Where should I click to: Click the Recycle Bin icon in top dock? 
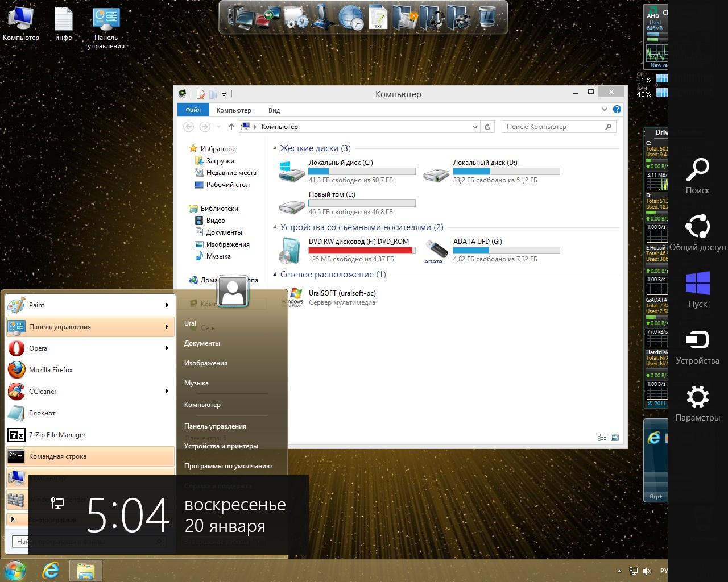(487, 18)
